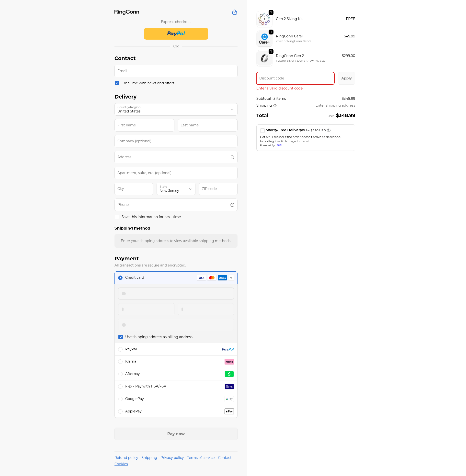The width and height of the screenshot is (466, 476).
Task: Click the phone field help icon
Action: click(232, 205)
